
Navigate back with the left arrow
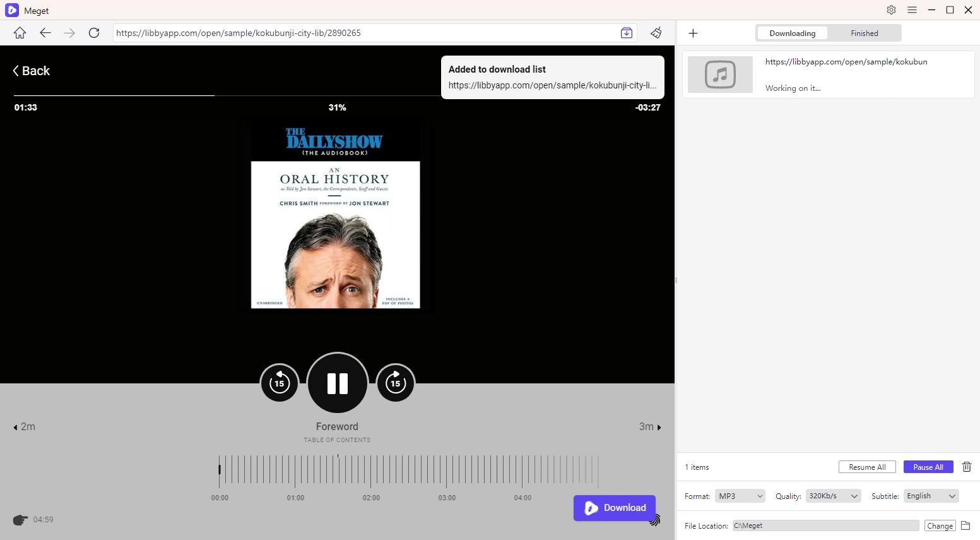click(x=45, y=33)
